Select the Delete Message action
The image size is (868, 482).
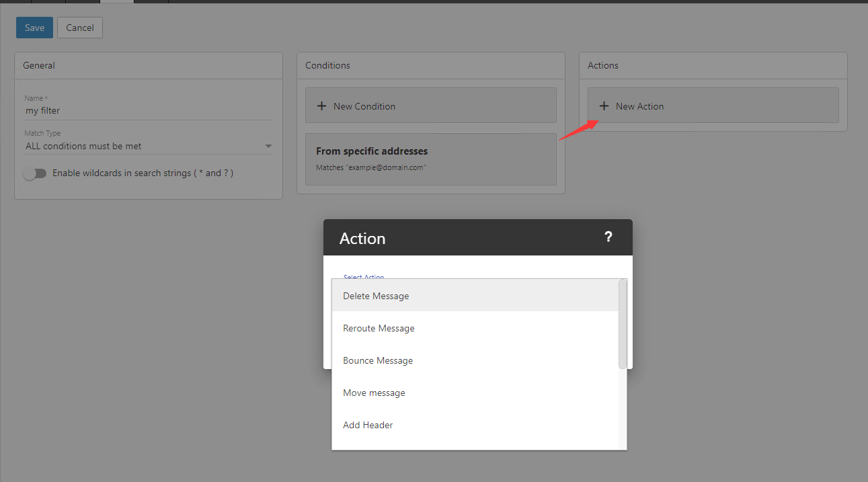click(376, 296)
